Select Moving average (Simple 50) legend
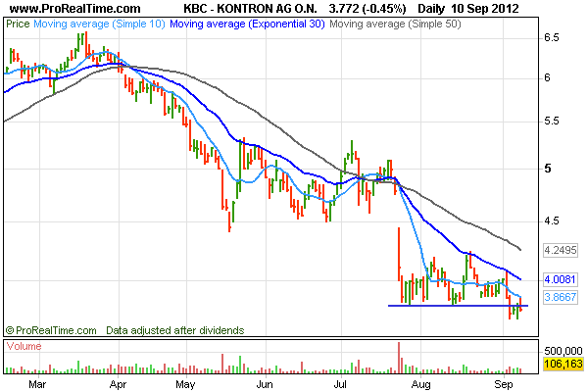The height and width of the screenshot is (392, 588). 395,24
